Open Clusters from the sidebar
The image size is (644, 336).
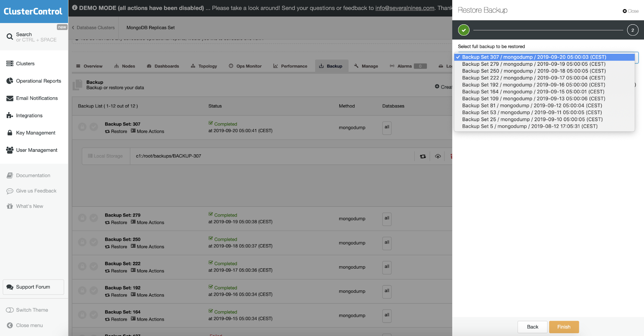click(x=25, y=63)
